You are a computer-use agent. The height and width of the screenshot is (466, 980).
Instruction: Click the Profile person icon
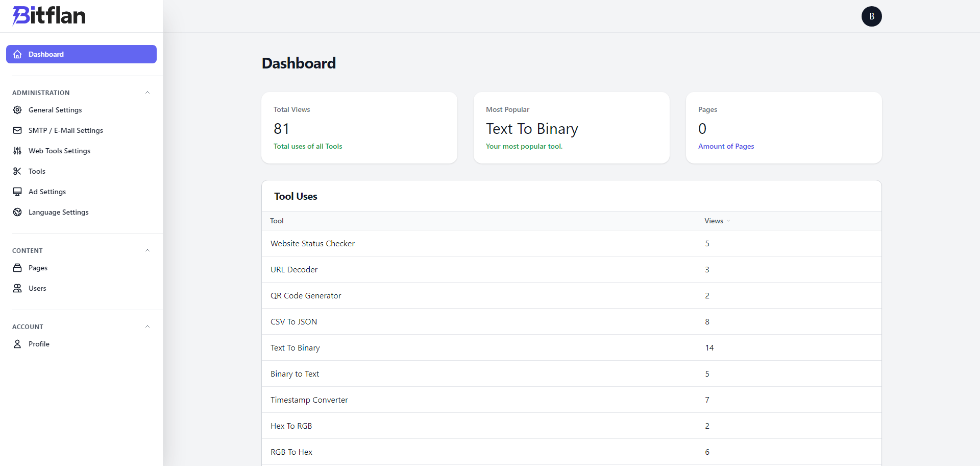pos(17,344)
